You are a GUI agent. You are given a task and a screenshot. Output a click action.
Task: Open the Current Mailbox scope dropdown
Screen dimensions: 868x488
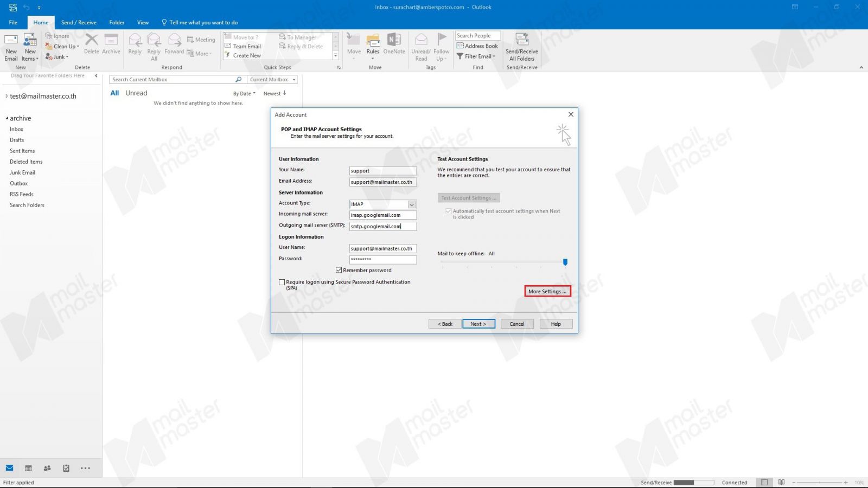272,80
